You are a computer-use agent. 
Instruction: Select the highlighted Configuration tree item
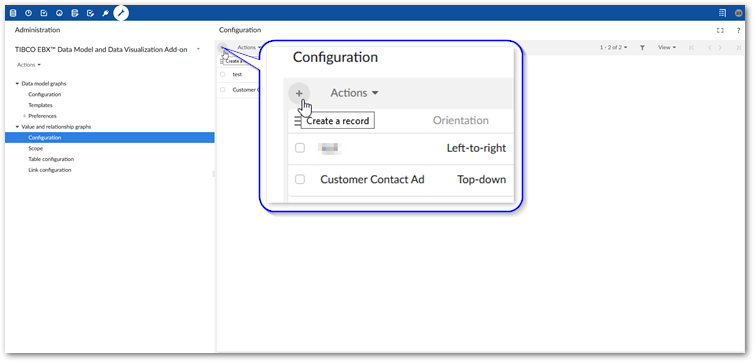click(110, 137)
